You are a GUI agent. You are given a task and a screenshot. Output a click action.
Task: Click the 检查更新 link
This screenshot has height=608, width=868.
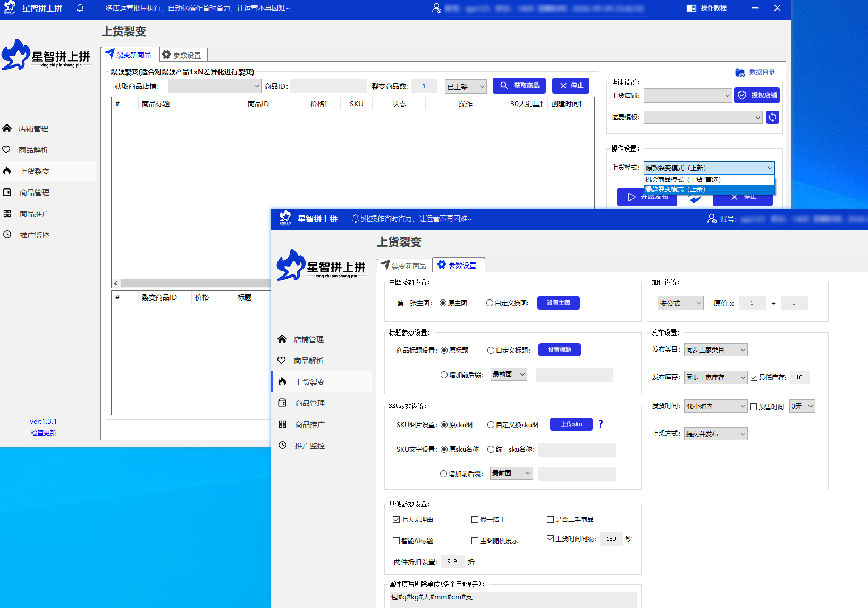pyautogui.click(x=44, y=432)
